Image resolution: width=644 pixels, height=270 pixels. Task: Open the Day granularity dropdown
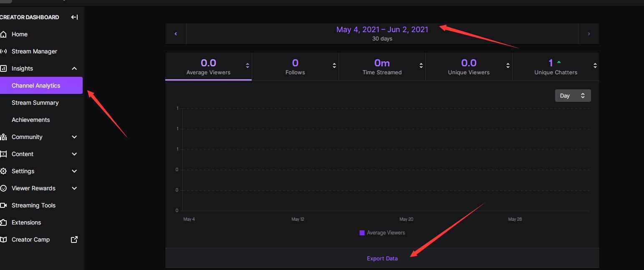click(x=573, y=96)
